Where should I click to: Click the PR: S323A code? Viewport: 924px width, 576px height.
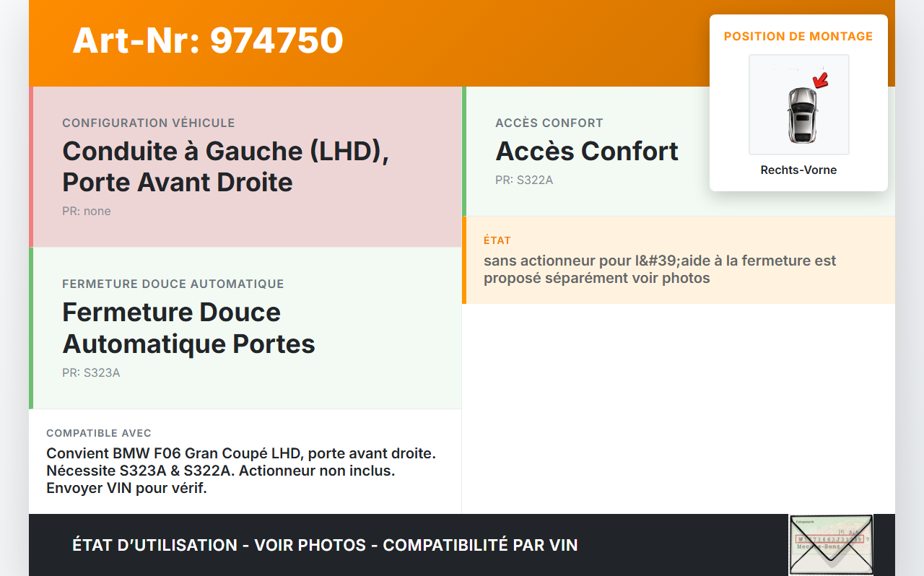(91, 373)
